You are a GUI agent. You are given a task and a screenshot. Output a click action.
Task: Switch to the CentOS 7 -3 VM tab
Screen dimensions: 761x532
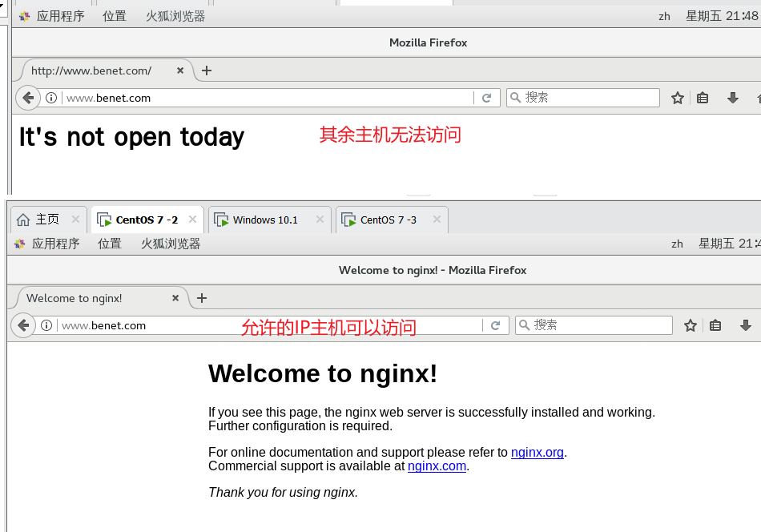click(391, 220)
